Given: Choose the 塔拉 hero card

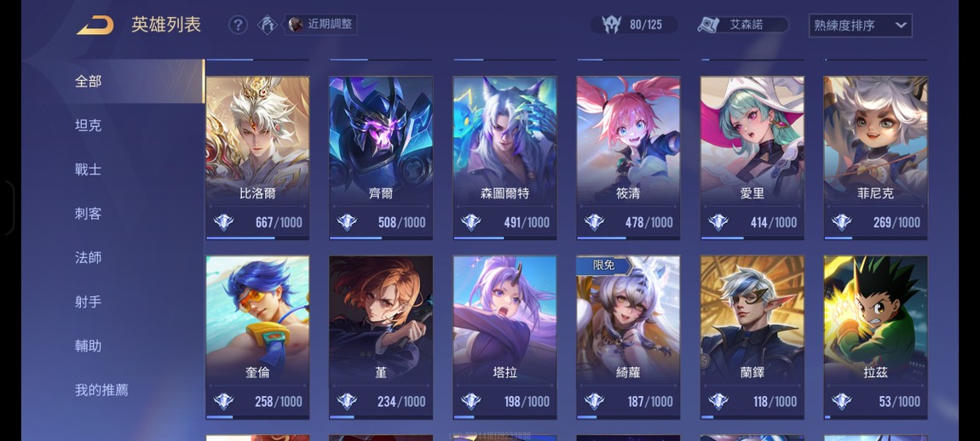Looking at the screenshot, I should [x=505, y=337].
